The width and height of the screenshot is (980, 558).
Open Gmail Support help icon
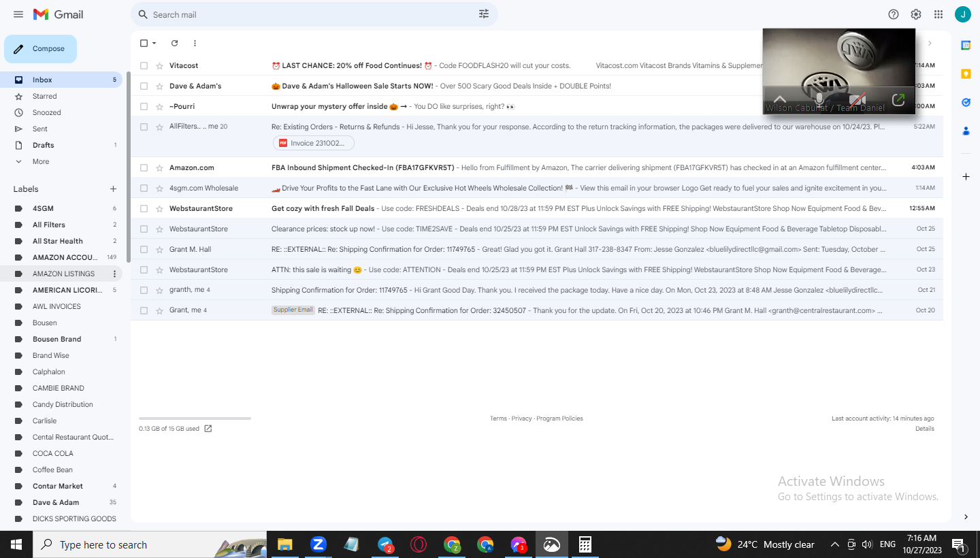894,14
